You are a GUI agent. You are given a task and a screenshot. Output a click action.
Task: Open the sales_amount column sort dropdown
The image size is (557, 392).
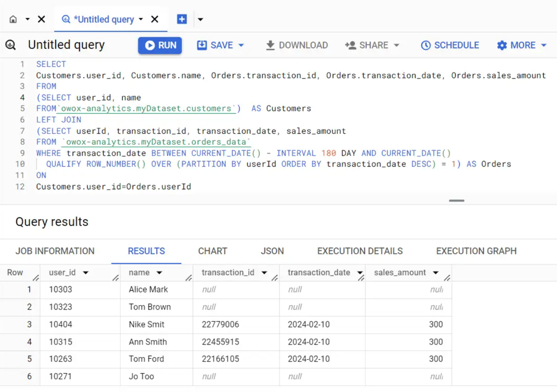pos(436,273)
